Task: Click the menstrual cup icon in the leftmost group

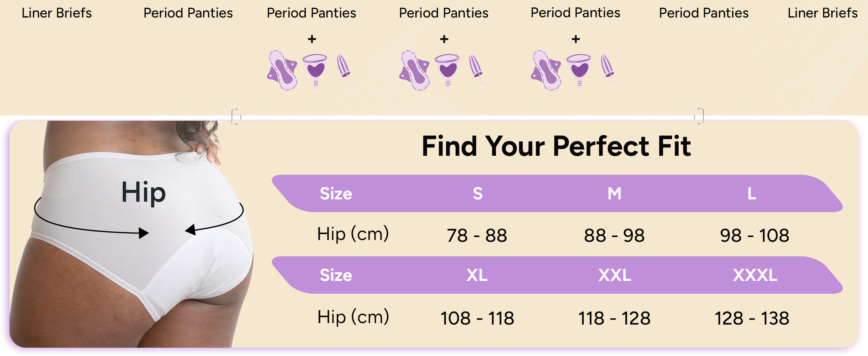Action: click(x=315, y=69)
